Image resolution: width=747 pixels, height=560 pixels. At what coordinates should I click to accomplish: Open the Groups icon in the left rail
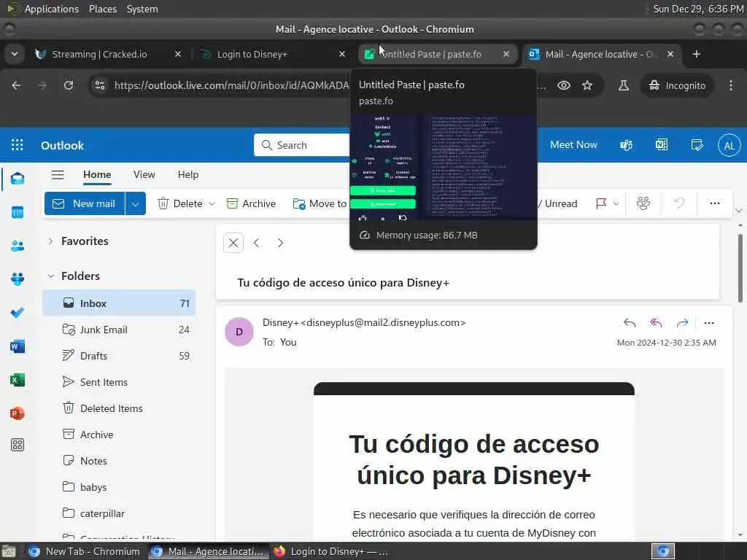[x=18, y=279]
